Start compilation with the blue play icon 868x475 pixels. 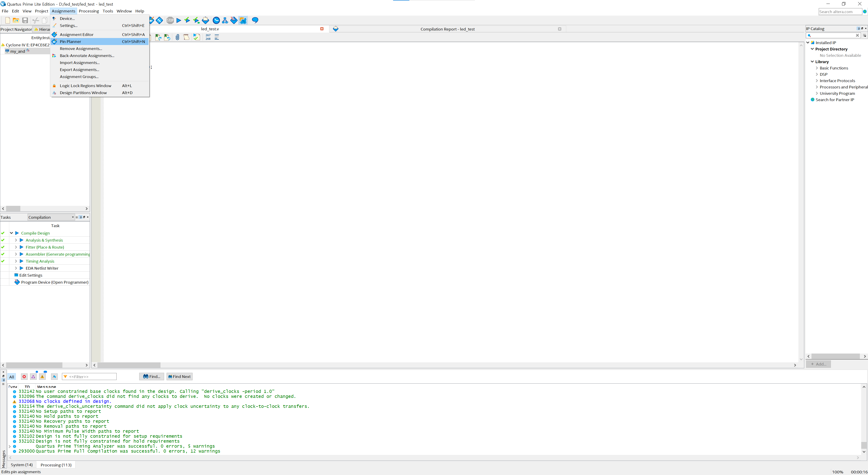pos(179,20)
